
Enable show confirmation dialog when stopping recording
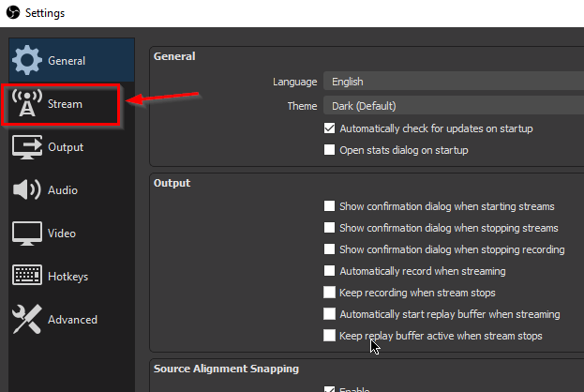tap(329, 249)
